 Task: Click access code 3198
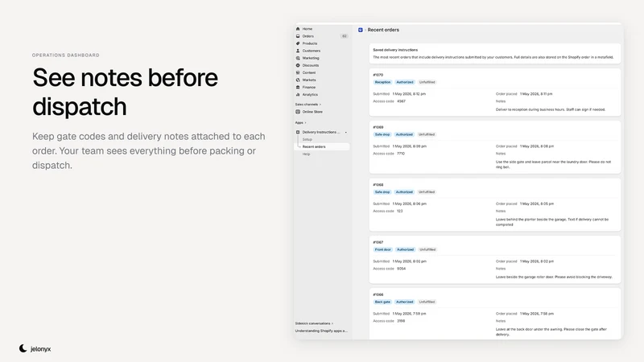pos(401,321)
